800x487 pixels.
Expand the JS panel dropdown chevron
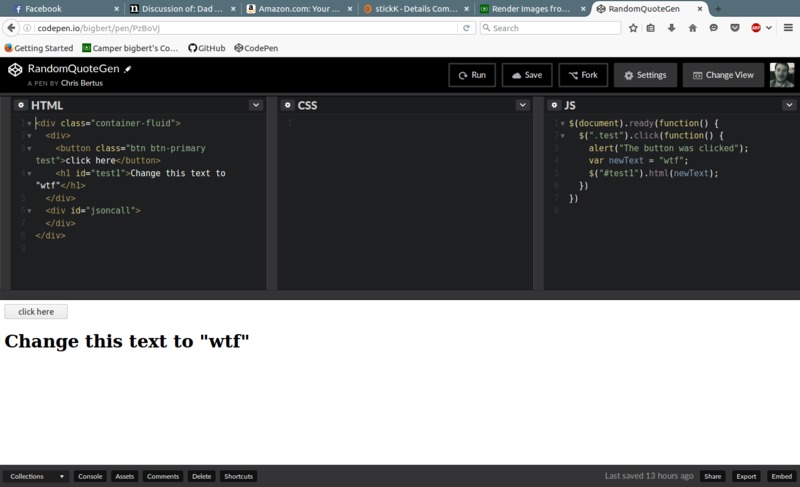tap(789, 105)
